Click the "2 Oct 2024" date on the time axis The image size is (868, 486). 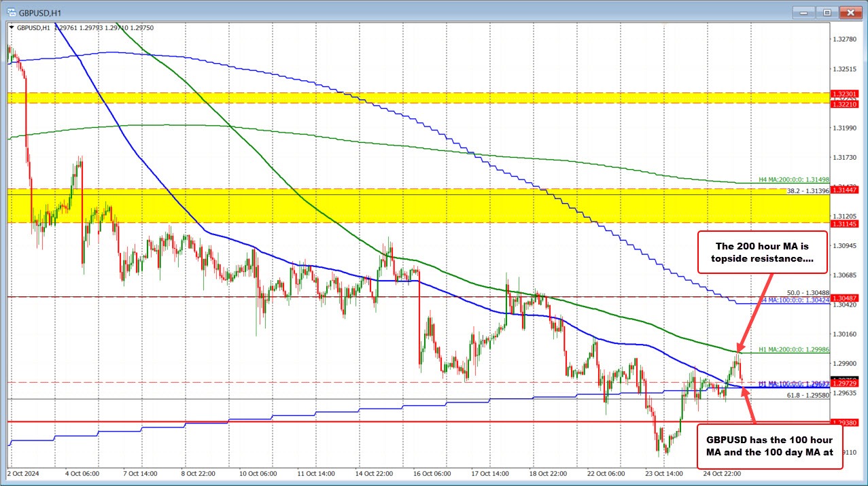click(x=22, y=474)
